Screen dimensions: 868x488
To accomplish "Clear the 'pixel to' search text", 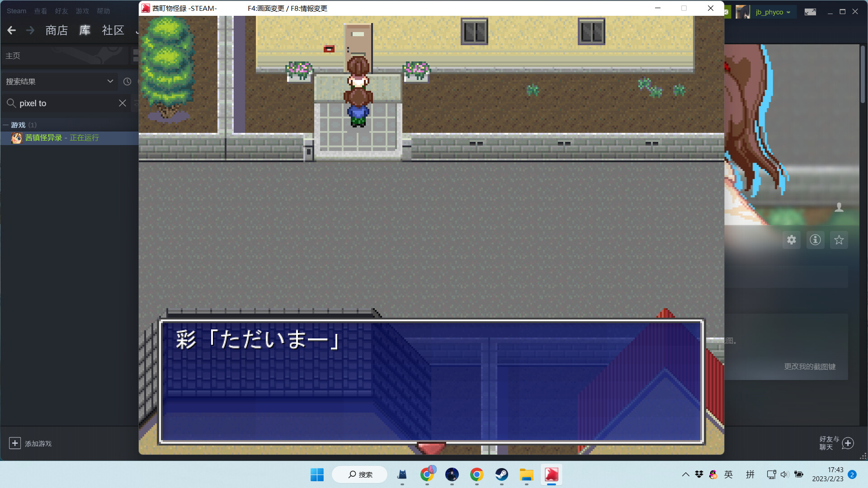I will tap(122, 103).
